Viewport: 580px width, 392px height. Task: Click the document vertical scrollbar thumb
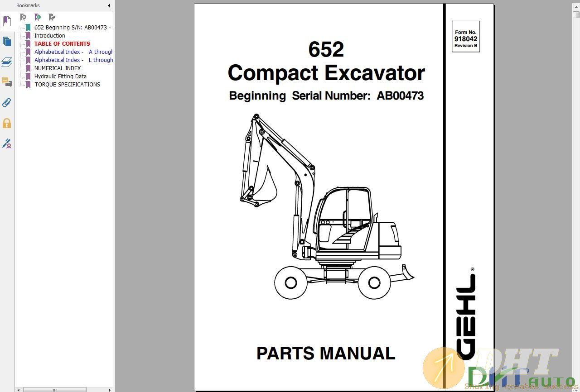point(576,14)
